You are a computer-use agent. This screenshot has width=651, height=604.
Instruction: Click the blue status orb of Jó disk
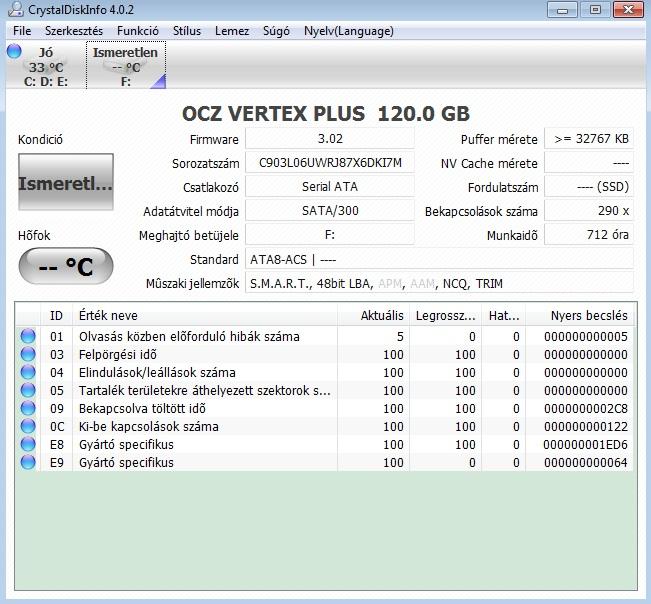pyautogui.click(x=14, y=51)
